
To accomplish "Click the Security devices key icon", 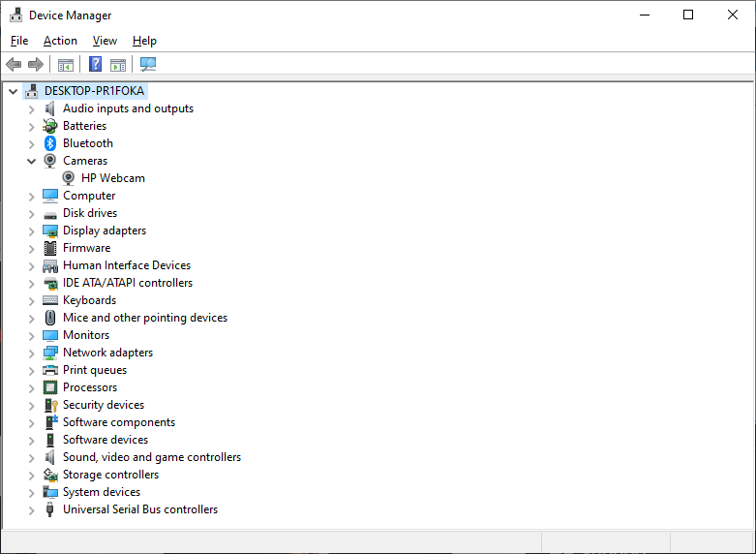I will pyautogui.click(x=50, y=405).
